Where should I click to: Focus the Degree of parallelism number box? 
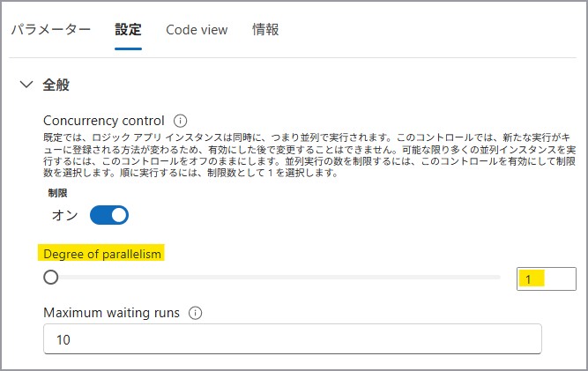pos(546,278)
